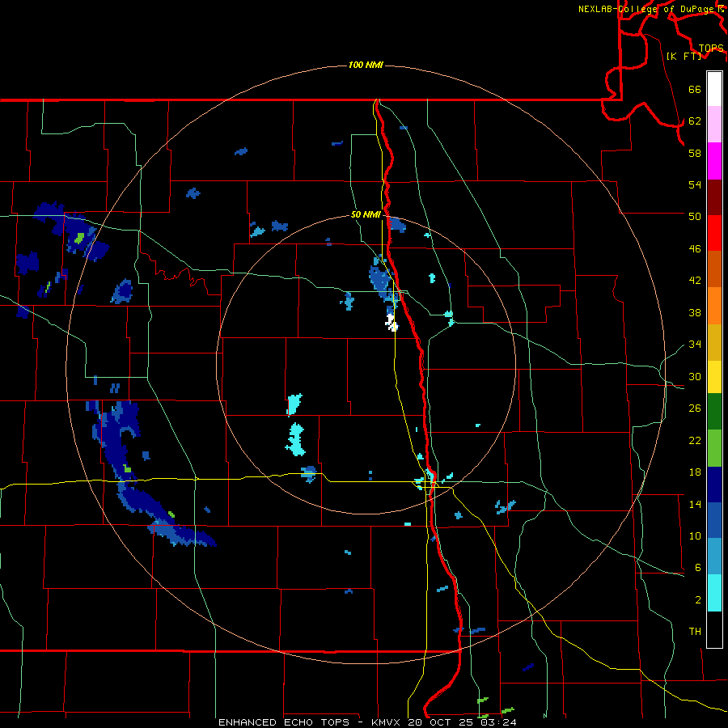The width and height of the screenshot is (728, 728).
Task: Click the "42" legend value
Action: tap(695, 281)
